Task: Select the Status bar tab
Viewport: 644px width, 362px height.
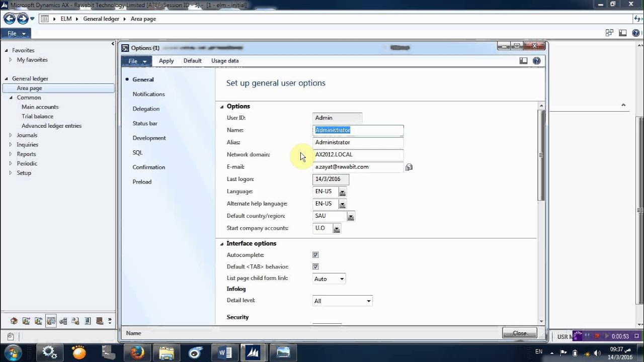Action: click(x=145, y=123)
